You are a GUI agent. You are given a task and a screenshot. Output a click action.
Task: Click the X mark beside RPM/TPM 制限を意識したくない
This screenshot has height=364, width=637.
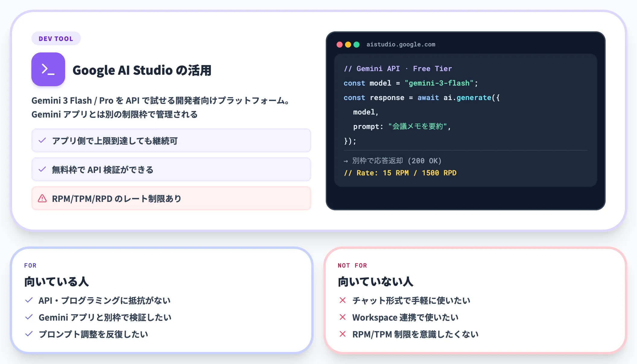click(x=343, y=334)
